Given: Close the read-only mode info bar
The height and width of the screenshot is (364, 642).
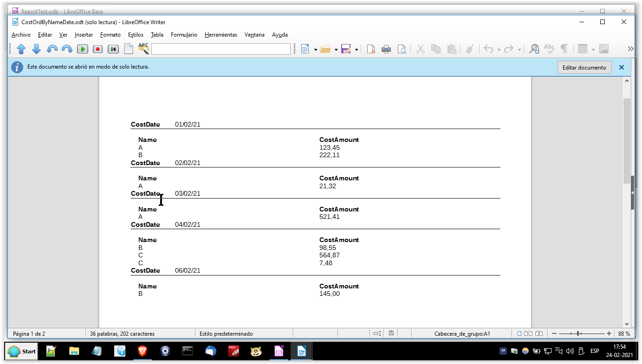Looking at the screenshot, I should point(622,68).
